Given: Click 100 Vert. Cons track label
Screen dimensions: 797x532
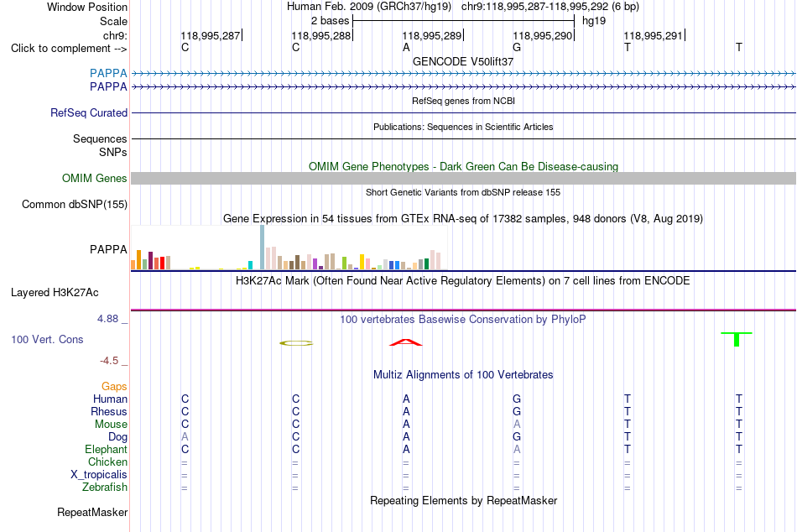Looking at the screenshot, I should (x=47, y=339).
